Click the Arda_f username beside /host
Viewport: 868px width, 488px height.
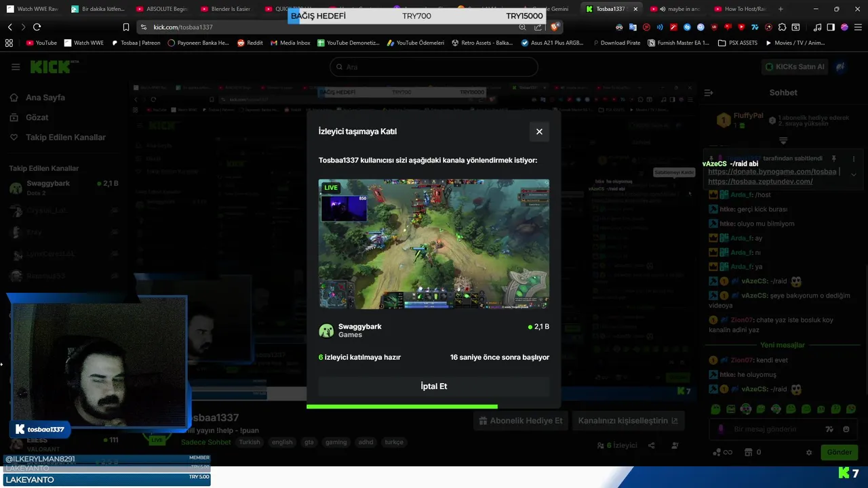(741, 195)
